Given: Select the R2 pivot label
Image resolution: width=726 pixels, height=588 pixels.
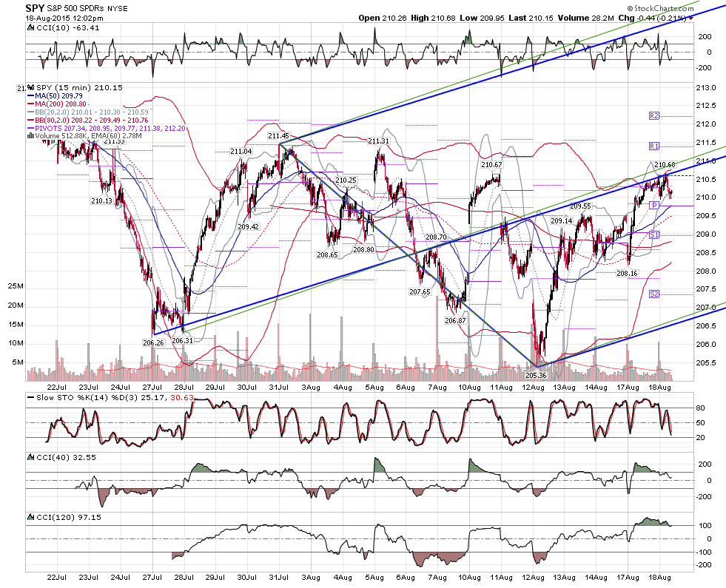Looking at the screenshot, I should [653, 116].
